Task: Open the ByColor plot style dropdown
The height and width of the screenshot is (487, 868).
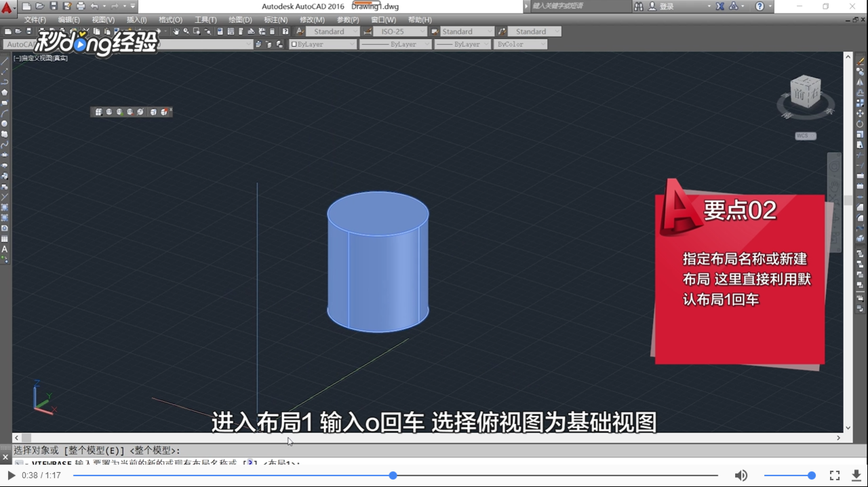Action: coord(519,44)
